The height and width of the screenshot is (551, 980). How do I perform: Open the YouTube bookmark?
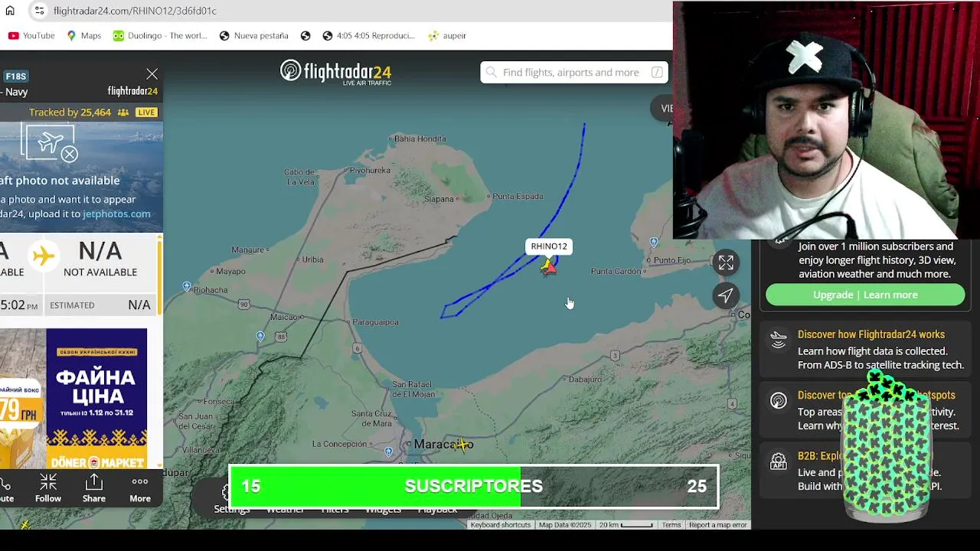click(31, 35)
